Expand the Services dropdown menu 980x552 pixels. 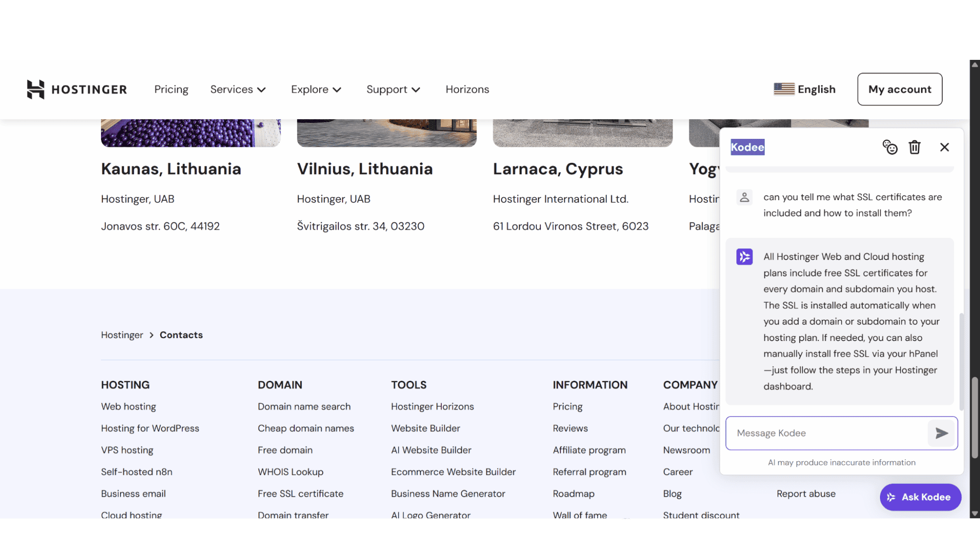[x=238, y=89]
